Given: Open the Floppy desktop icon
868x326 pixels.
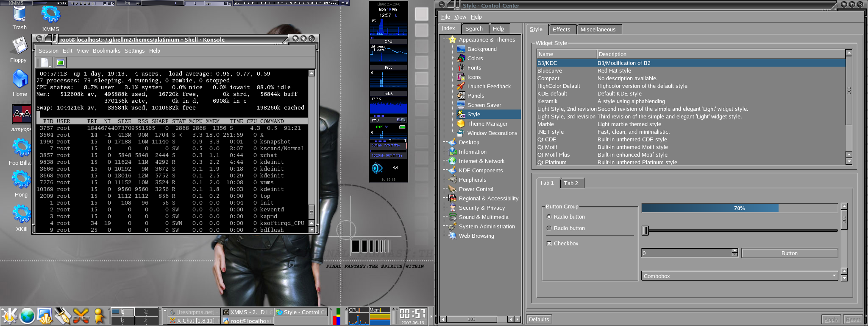Looking at the screenshot, I should pos(19,50).
